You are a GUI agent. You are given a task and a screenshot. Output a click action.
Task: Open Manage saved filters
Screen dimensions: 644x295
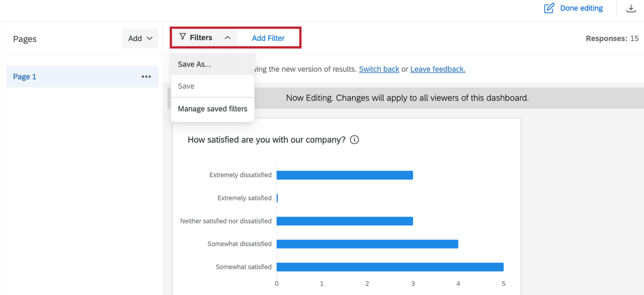(213, 109)
